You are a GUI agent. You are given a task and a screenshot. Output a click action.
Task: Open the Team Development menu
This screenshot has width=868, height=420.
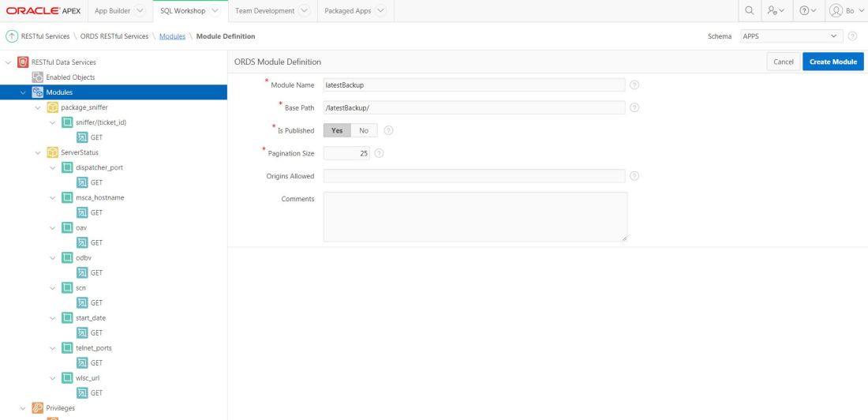tap(271, 11)
